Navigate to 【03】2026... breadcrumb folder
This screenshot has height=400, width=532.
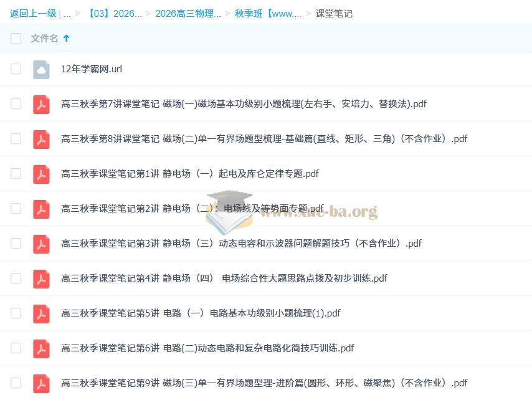click(115, 13)
